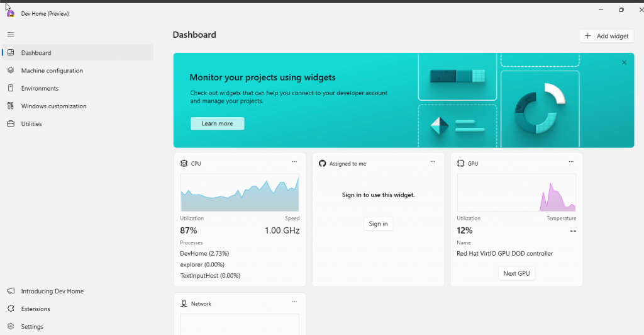644x335 pixels.
Task: Click the 1.00 GHz speed value
Action: click(282, 230)
